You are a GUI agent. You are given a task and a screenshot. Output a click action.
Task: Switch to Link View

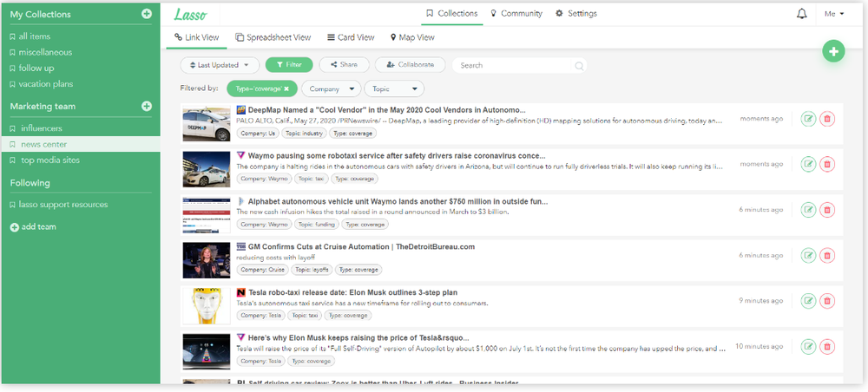point(196,37)
